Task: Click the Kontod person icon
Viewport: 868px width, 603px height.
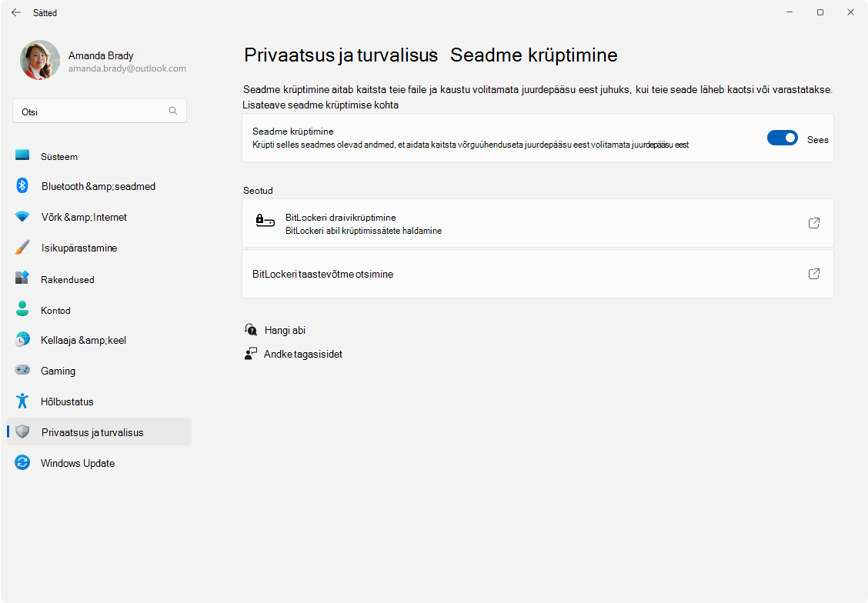Action: tap(22, 308)
